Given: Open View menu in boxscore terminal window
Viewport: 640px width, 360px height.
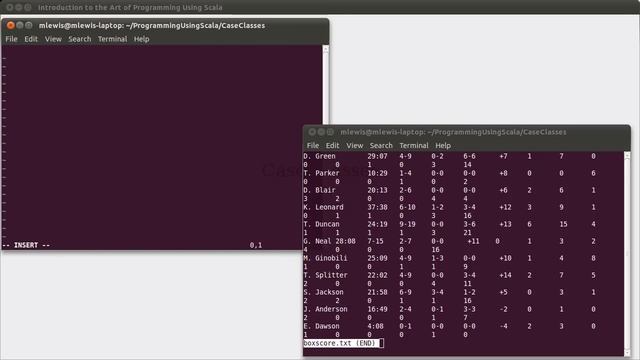Looking at the screenshot, I should click(x=355, y=146).
